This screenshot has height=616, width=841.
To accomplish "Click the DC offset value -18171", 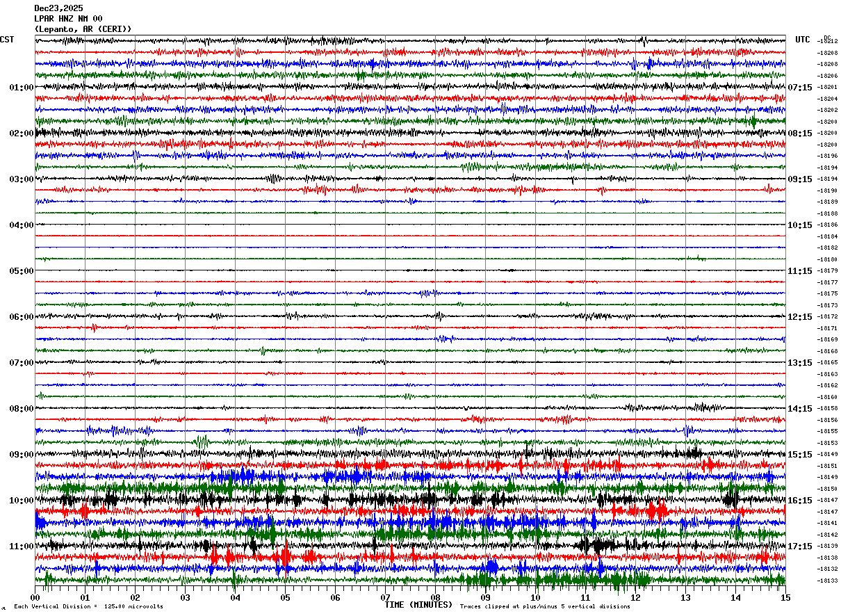I will click(x=828, y=328).
